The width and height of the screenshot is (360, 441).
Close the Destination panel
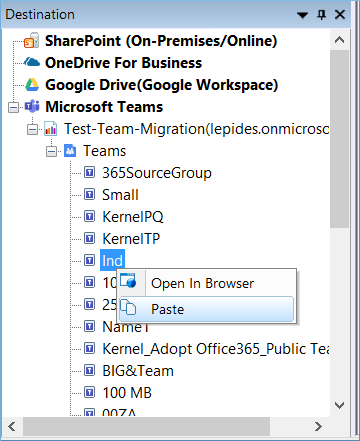pyautogui.click(x=340, y=15)
